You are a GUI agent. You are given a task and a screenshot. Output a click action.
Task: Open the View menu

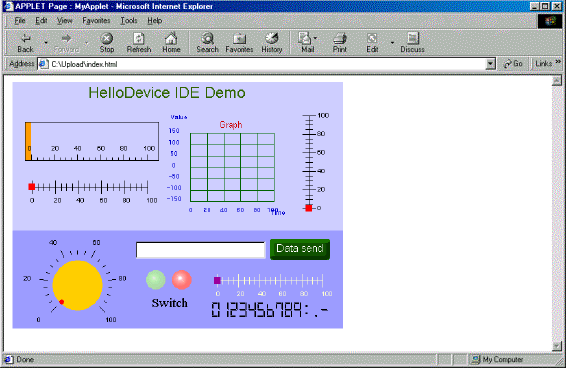point(65,21)
